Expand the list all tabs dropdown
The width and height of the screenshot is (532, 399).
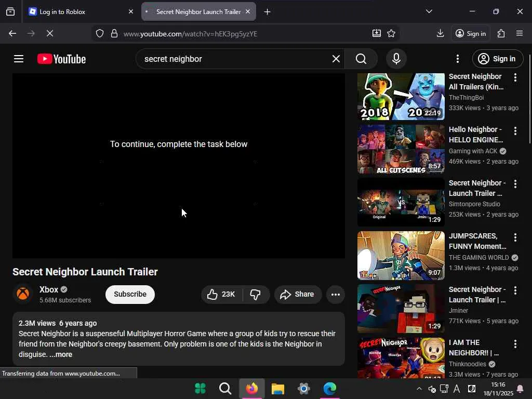coord(429,11)
